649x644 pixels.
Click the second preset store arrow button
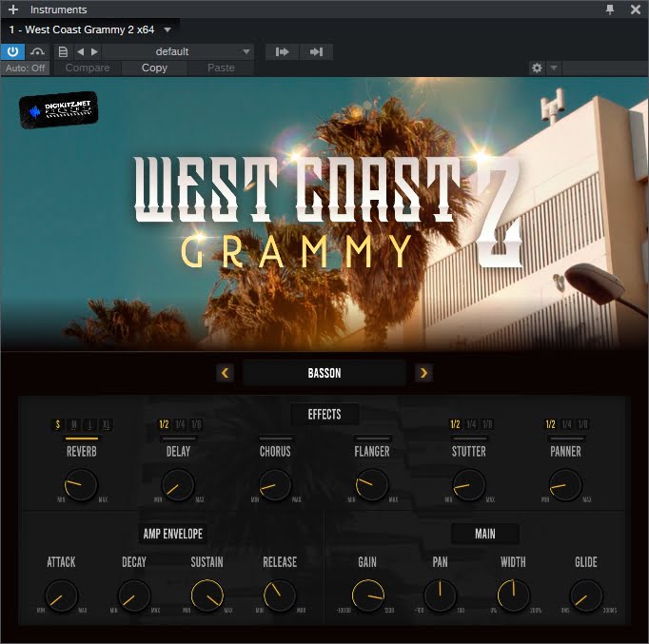click(316, 51)
